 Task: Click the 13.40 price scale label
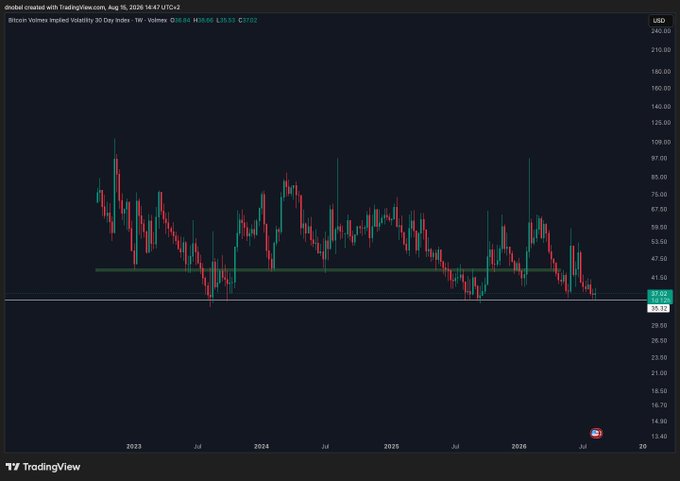(659, 436)
